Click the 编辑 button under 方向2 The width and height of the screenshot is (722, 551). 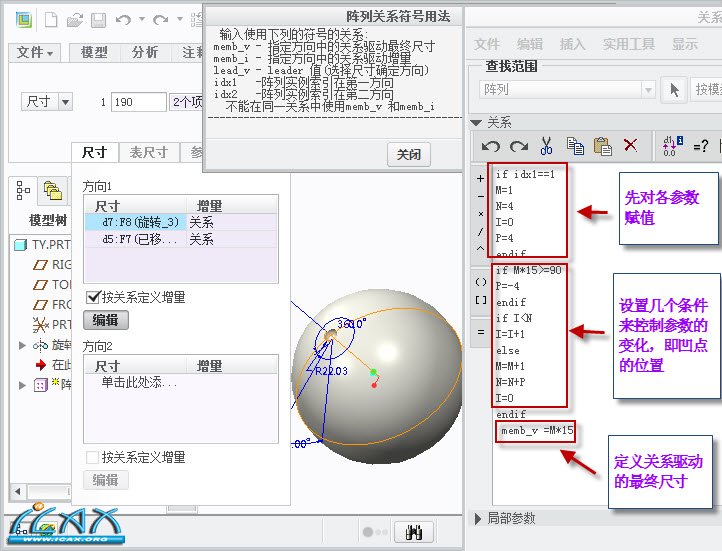click(x=105, y=480)
